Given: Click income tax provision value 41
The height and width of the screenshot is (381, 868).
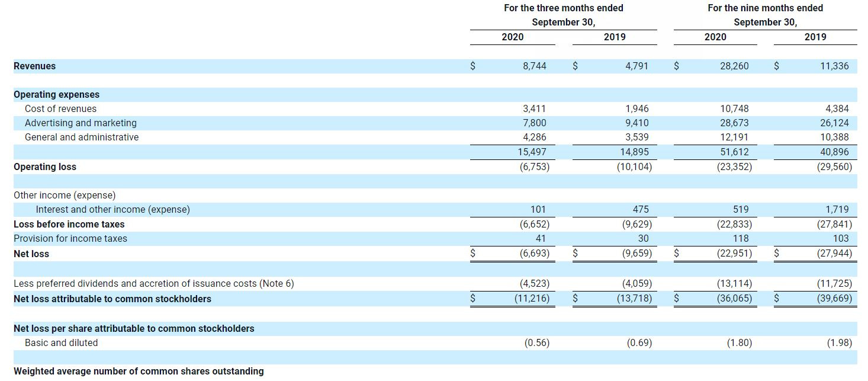Looking at the screenshot, I should tap(541, 239).
